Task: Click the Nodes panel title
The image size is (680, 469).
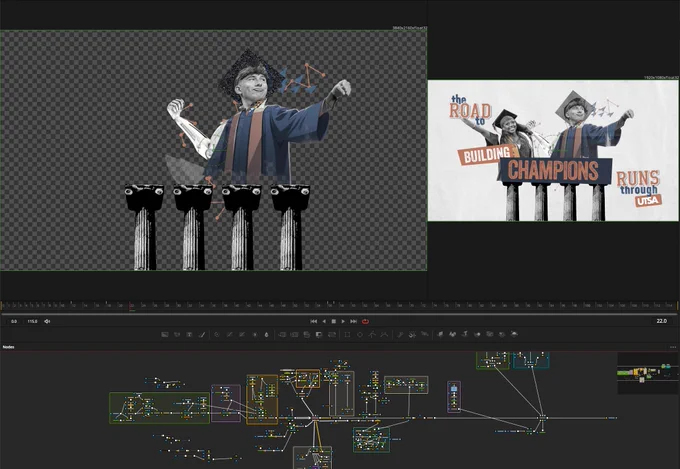Action: tap(9, 347)
